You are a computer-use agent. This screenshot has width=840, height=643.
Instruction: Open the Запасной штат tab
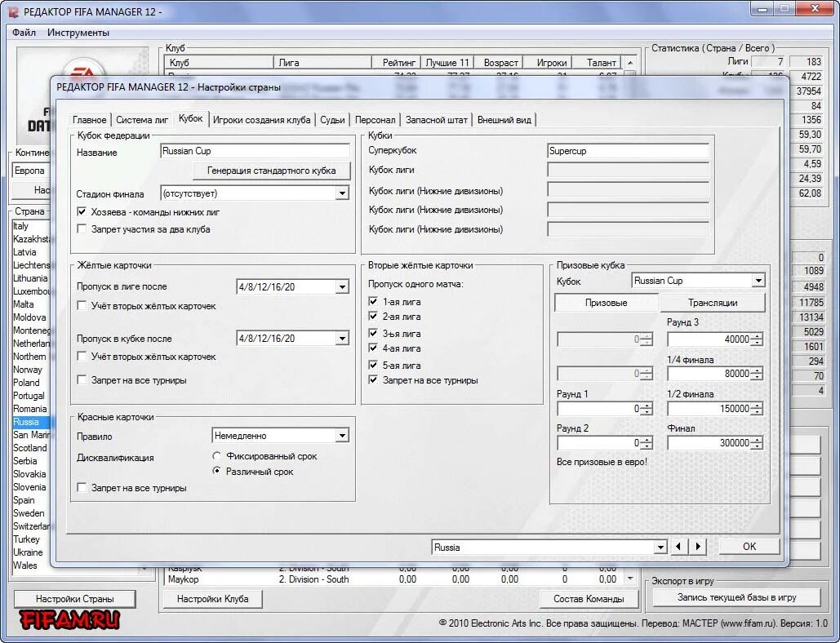[436, 120]
